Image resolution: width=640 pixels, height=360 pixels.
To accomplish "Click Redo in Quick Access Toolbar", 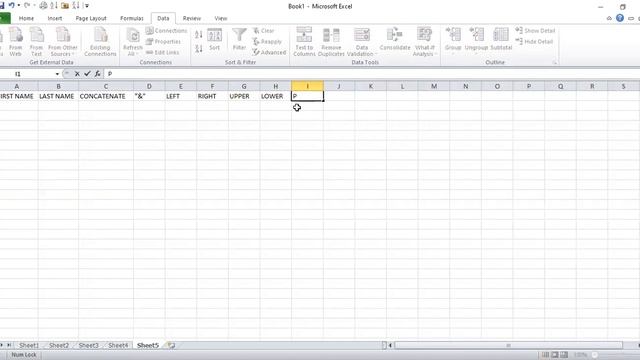I will [x=27, y=6].
